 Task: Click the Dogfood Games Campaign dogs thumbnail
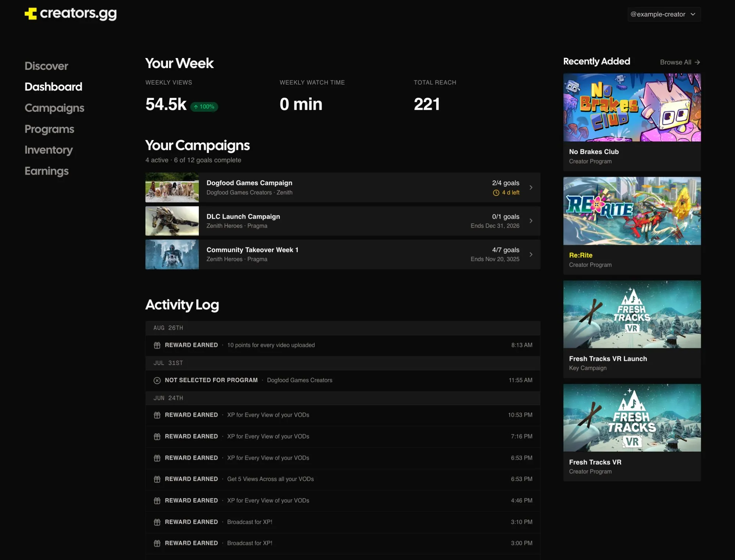click(x=172, y=187)
